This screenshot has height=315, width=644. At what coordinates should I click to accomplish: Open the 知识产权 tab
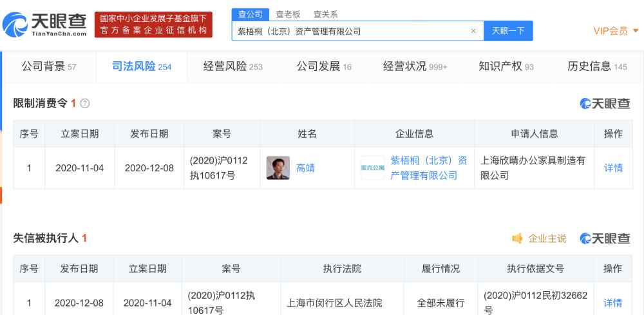506,66
